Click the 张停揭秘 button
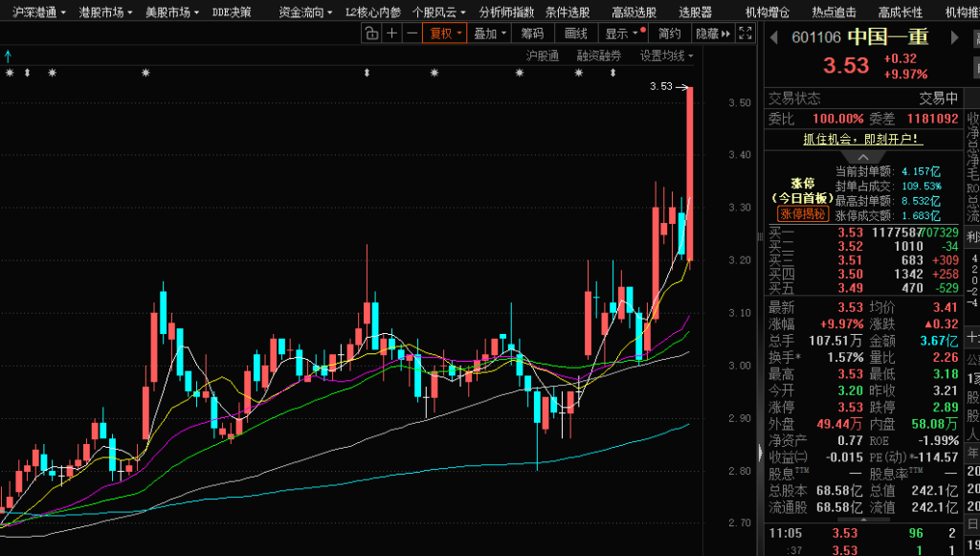Screen dimensions: 980x556 pos(800,214)
